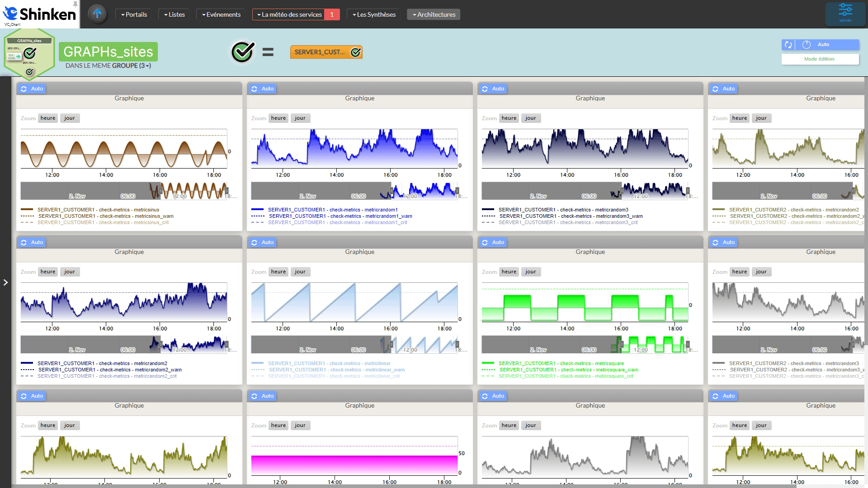Toggle metricsinus_warn series in legend
Screen dimensions: 868x488
pyautogui.click(x=106, y=216)
